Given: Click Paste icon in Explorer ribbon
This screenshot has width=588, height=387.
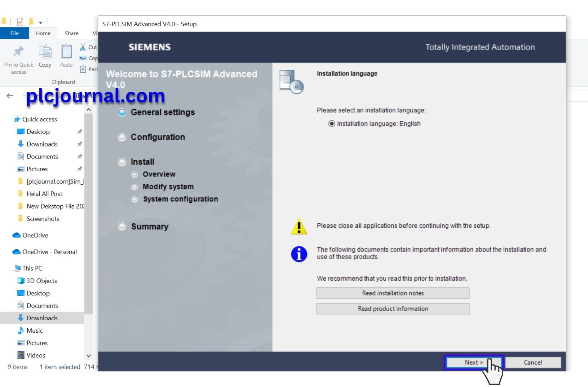Looking at the screenshot, I should 66,51.
